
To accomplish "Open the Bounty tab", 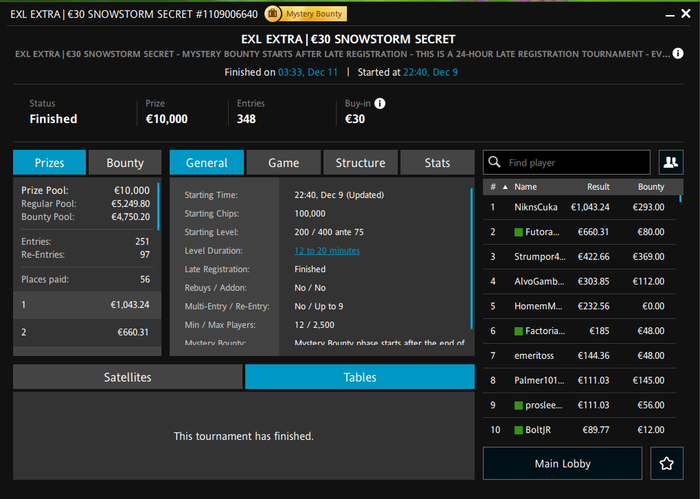I will point(125,162).
